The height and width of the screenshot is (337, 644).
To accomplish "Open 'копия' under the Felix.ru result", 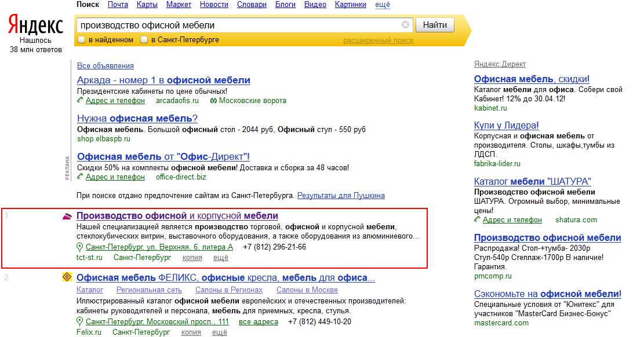I will (x=191, y=332).
